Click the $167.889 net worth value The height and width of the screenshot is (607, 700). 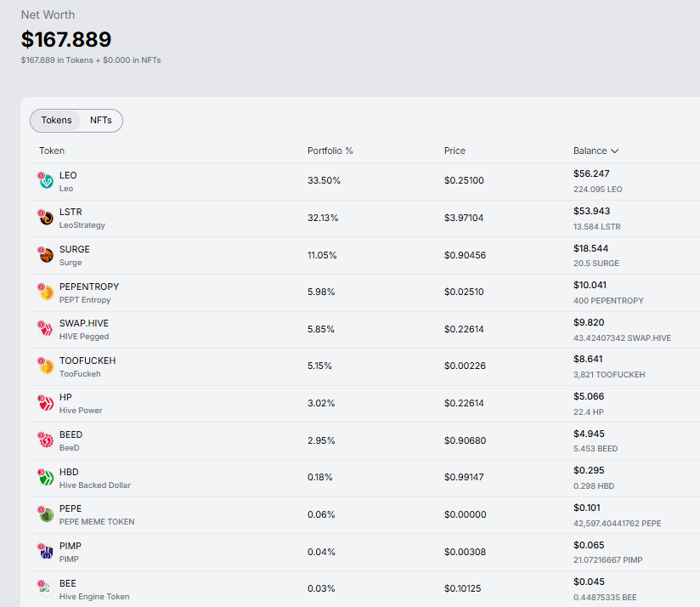66,39
